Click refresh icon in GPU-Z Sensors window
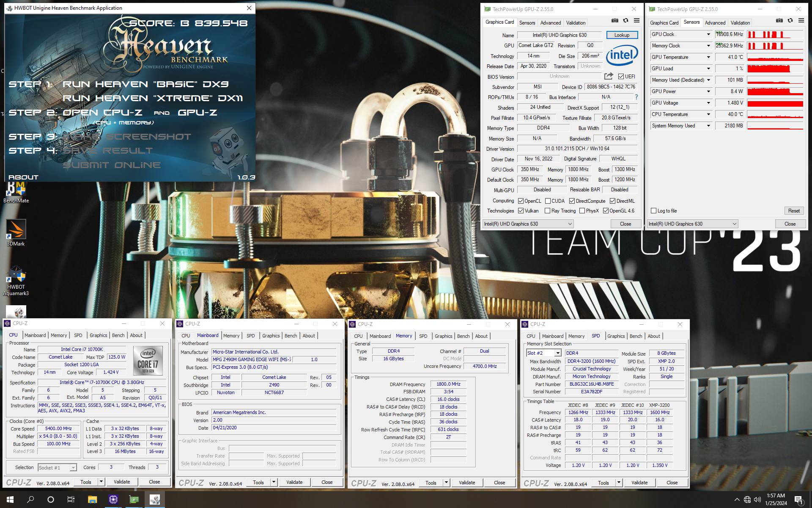Screen dimensions: 812x508 point(790,21)
